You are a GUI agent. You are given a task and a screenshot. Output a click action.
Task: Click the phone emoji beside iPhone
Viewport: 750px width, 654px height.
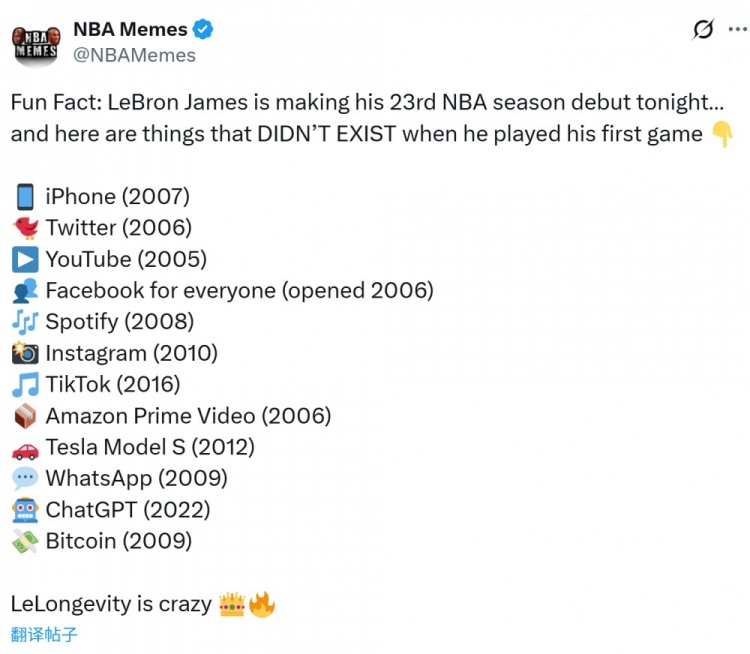click(x=25, y=197)
